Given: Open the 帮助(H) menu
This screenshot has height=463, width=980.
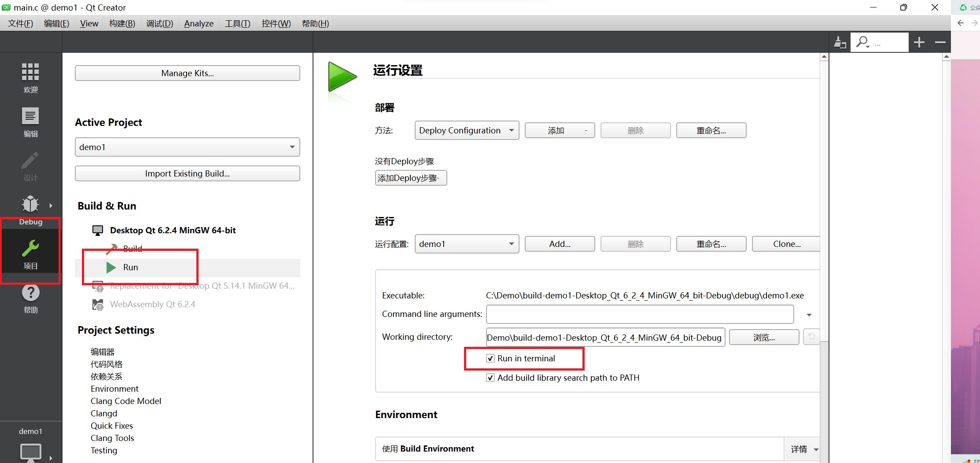Looking at the screenshot, I should click(315, 23).
